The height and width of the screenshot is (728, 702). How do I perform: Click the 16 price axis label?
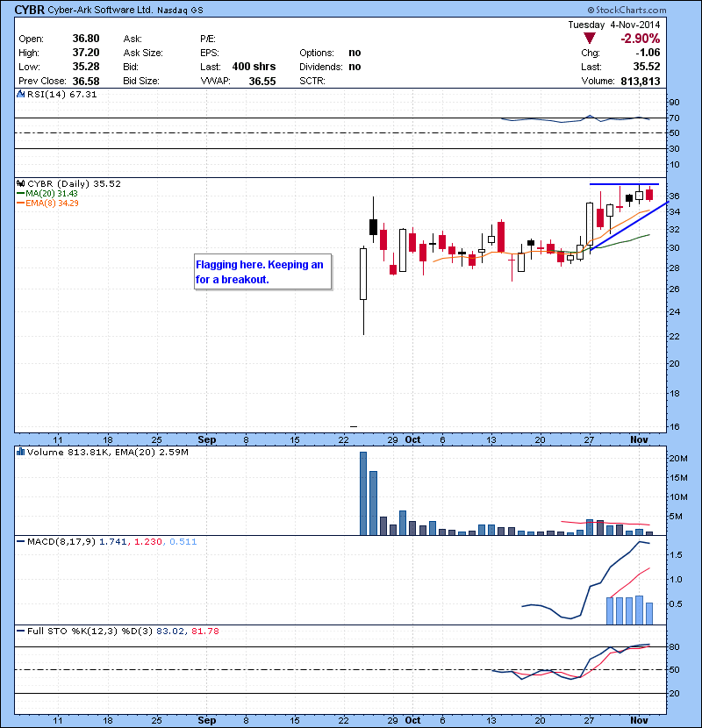[674, 426]
